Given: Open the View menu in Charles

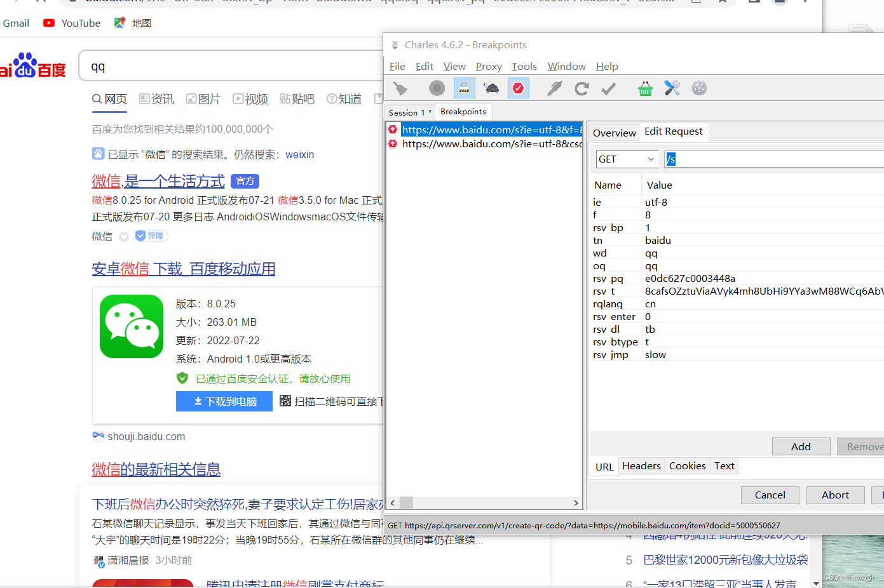Looking at the screenshot, I should tap(454, 67).
